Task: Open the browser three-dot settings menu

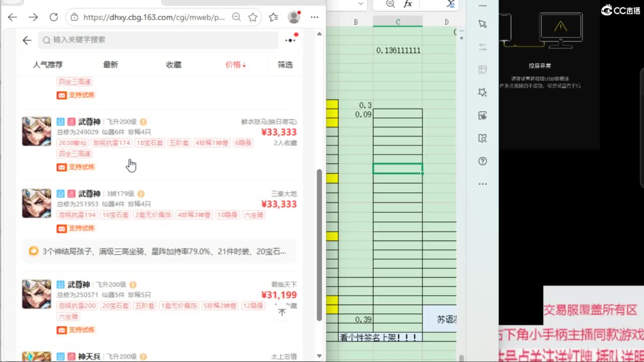Action: tap(314, 17)
